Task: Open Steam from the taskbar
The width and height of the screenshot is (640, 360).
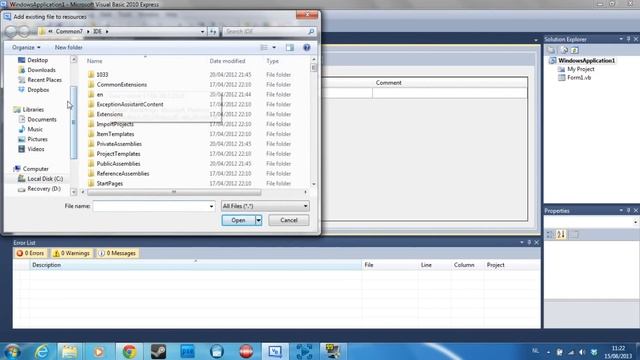Action: [x=158, y=351]
